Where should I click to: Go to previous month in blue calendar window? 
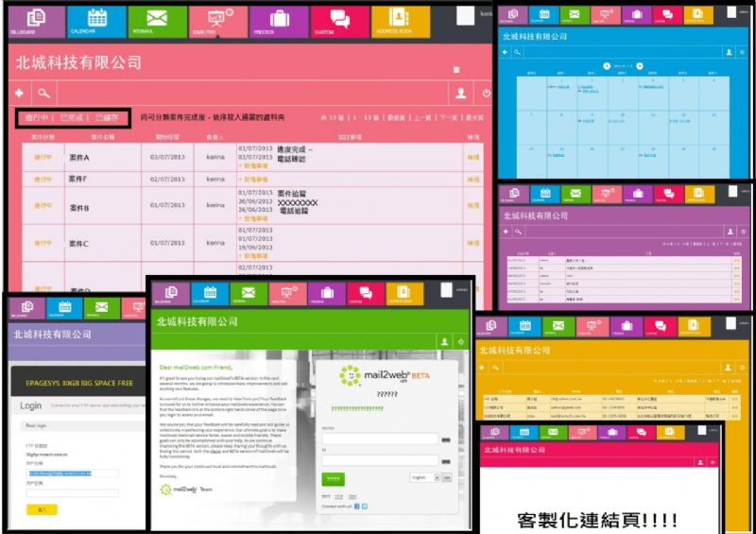click(x=607, y=66)
